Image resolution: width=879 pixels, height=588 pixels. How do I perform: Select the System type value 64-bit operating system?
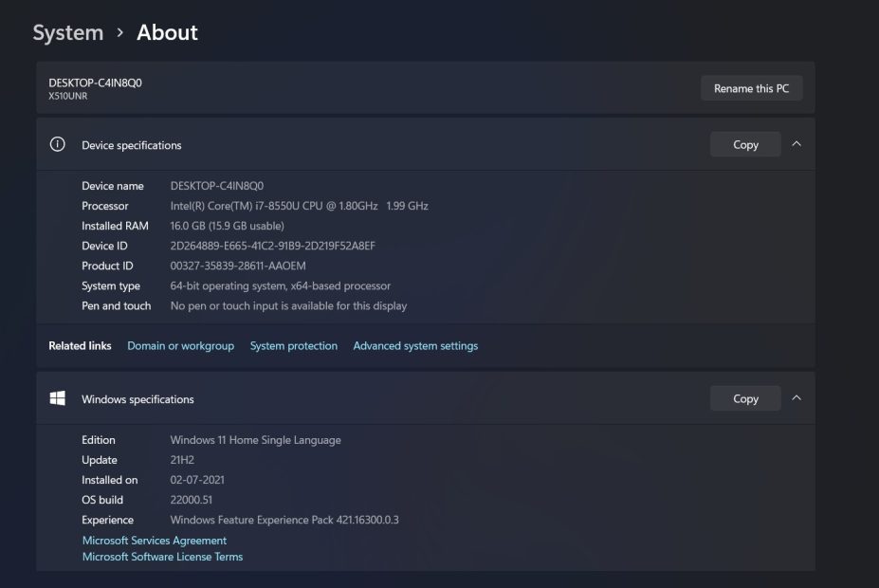281,285
